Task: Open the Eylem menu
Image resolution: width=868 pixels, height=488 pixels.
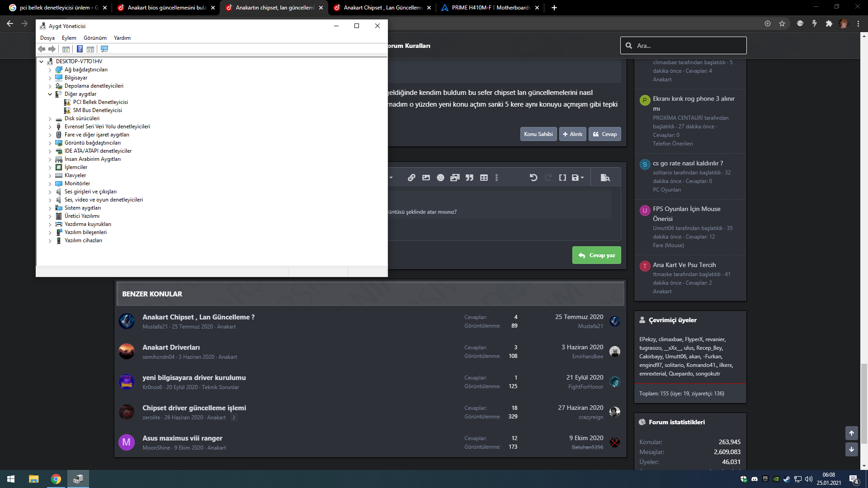Action: (69, 38)
